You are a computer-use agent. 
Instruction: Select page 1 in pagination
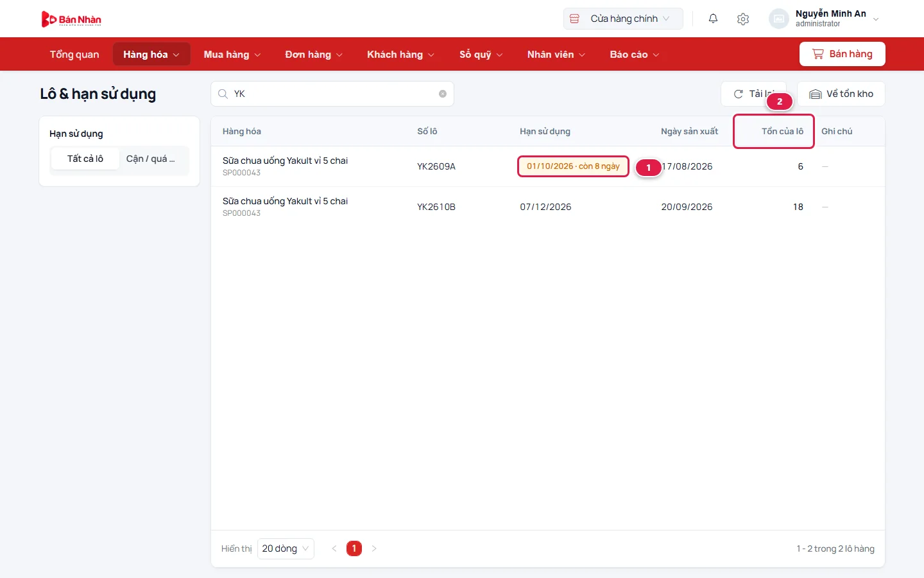(x=354, y=548)
